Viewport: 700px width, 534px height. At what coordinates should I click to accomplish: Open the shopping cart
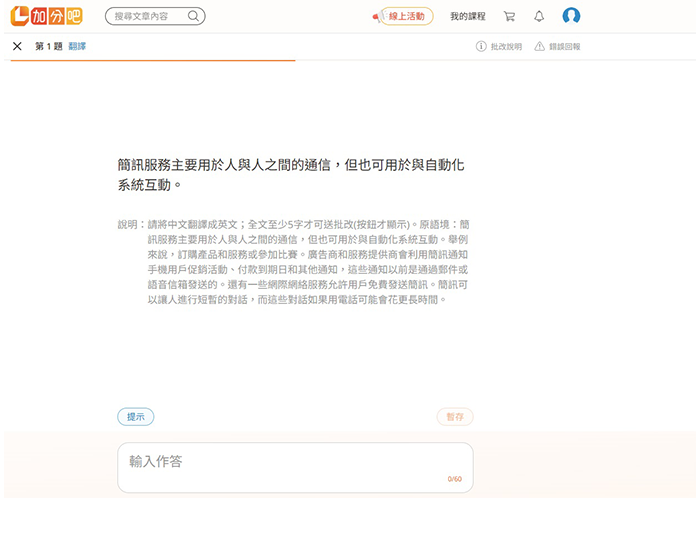point(509,16)
